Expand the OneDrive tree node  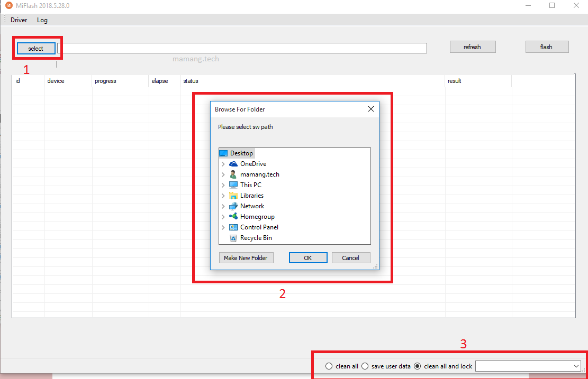click(x=223, y=164)
